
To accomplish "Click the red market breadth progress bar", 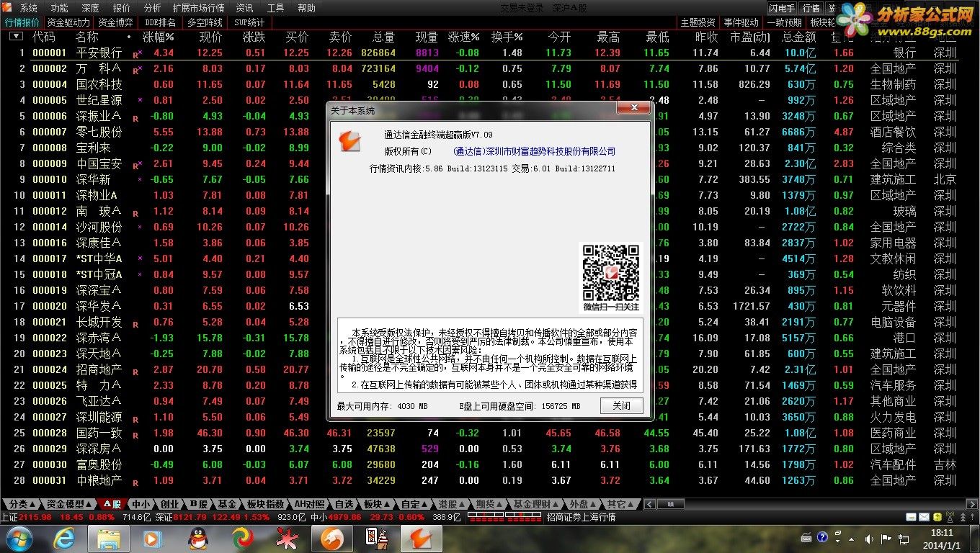I will pos(504,517).
